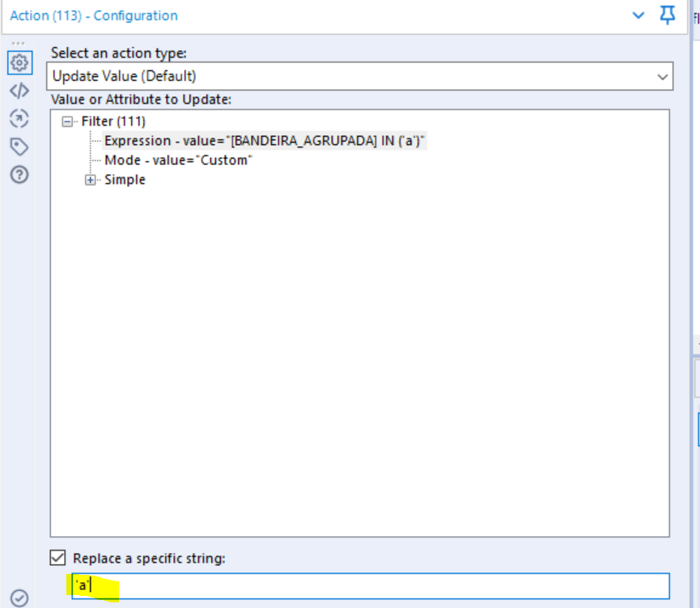Open the XML code view icon

pyautogui.click(x=19, y=90)
